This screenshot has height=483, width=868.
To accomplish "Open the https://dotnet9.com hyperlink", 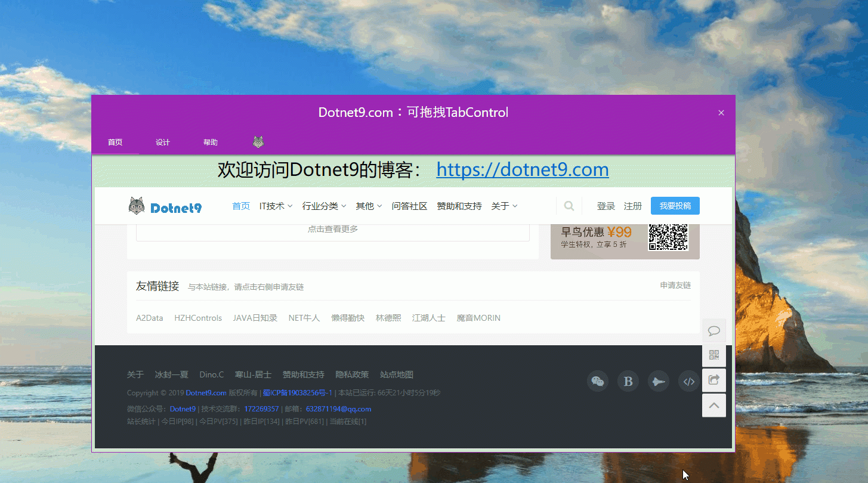I will (x=523, y=170).
